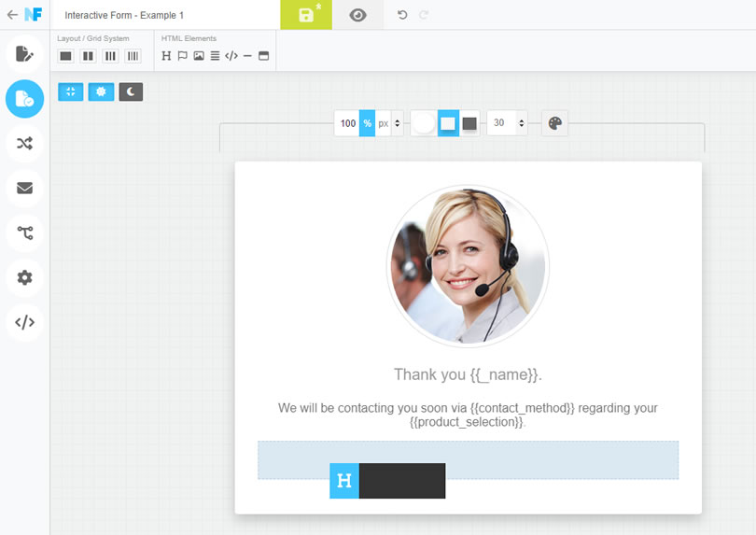Open form preview with eye icon
Screen dimensions: 756x535
pyautogui.click(x=357, y=15)
